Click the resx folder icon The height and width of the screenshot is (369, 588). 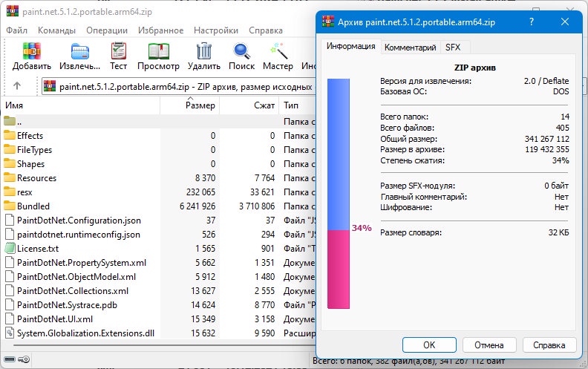click(x=10, y=192)
